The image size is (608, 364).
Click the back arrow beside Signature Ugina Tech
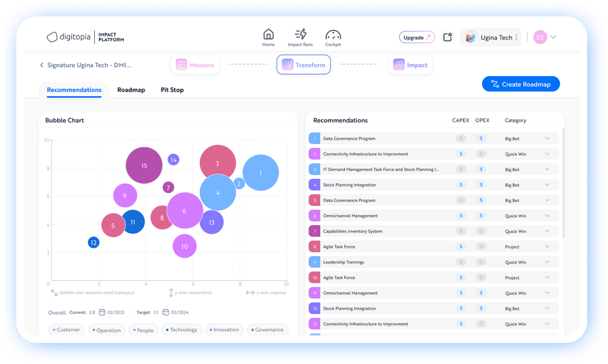pyautogui.click(x=42, y=65)
